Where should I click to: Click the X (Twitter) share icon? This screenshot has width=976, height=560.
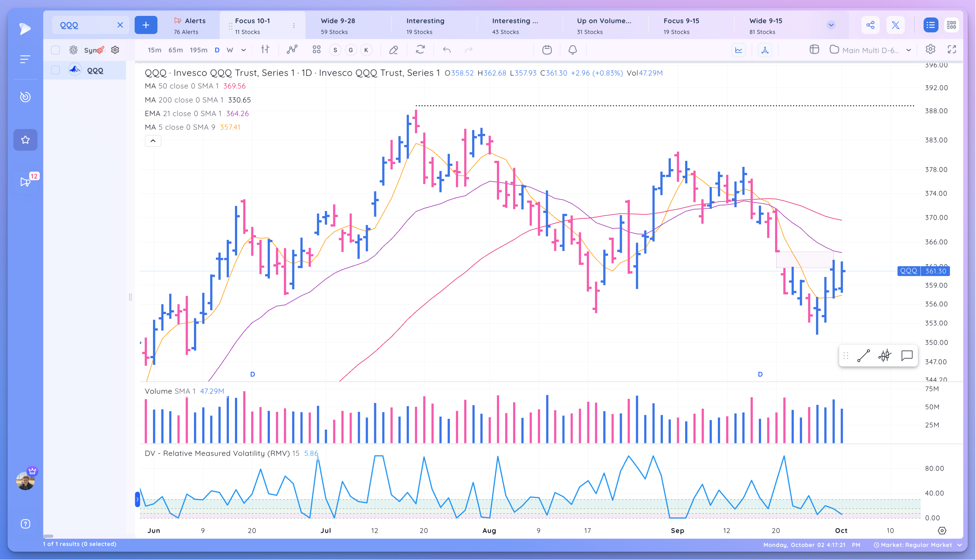tap(896, 25)
